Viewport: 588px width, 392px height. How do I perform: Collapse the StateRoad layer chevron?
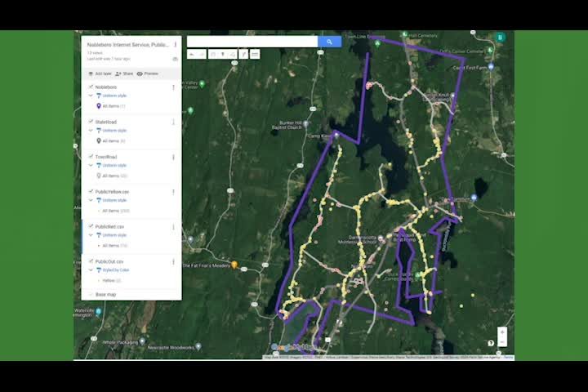tap(91, 131)
